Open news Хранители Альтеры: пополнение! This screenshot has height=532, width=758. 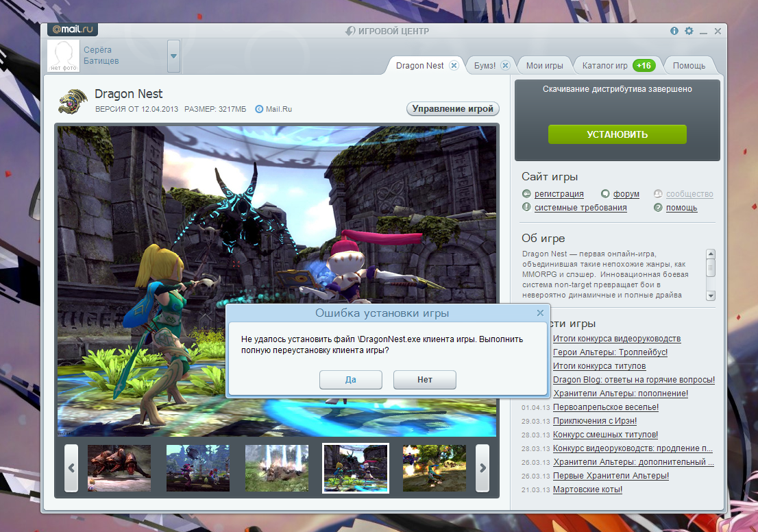[x=621, y=394]
